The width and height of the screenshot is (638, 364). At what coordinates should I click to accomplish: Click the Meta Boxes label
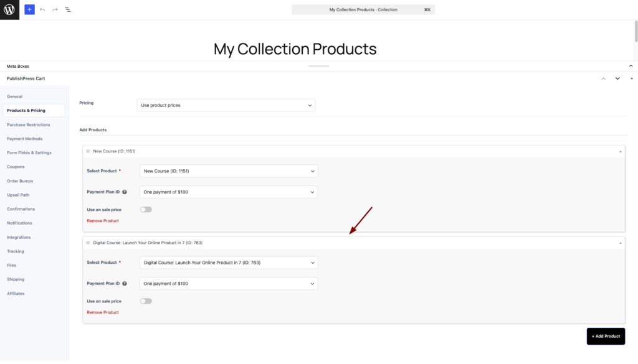pyautogui.click(x=17, y=66)
